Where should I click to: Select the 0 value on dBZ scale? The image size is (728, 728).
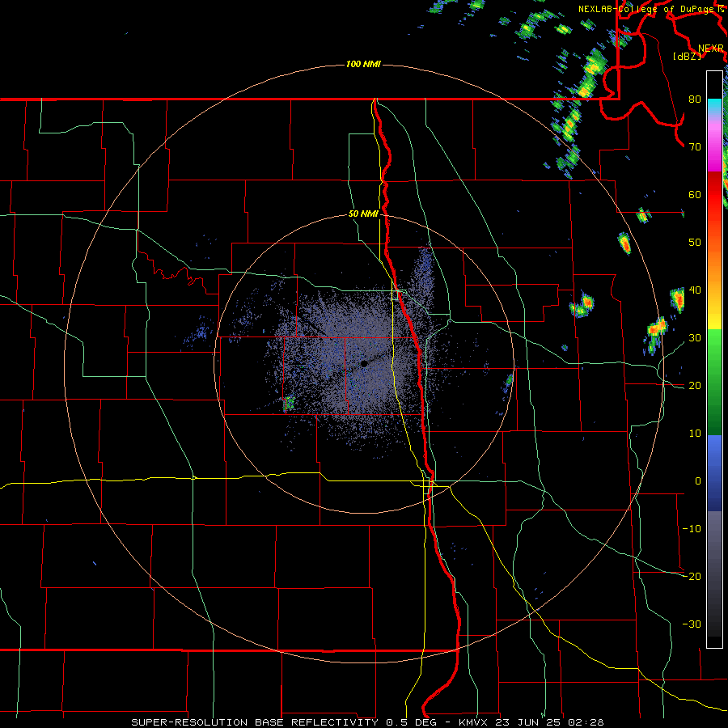698,481
